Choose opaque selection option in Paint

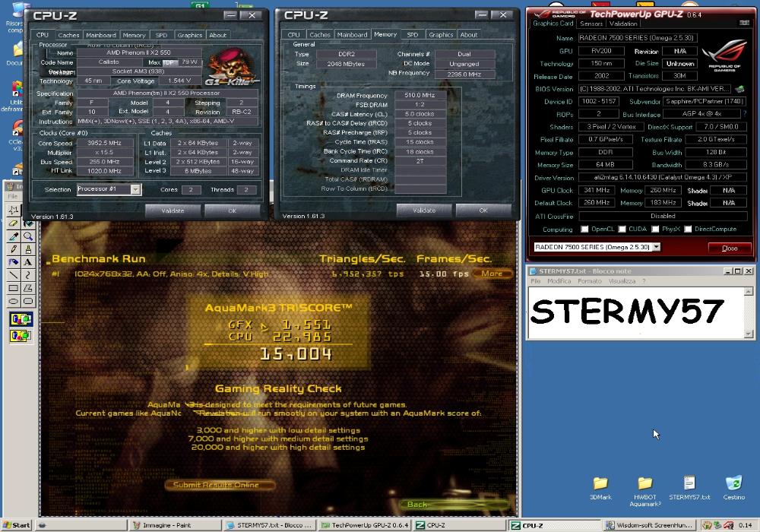(x=21, y=318)
